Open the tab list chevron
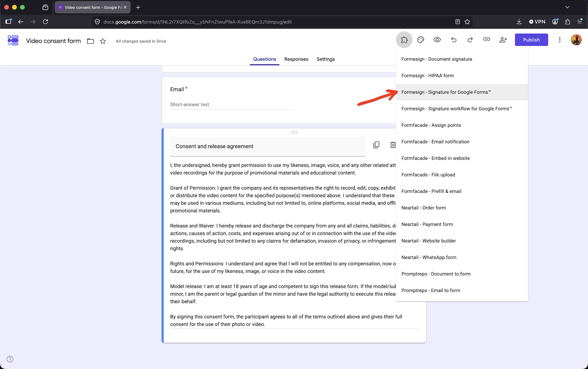Screen dimensions: 588x369 pyautogui.click(x=567, y=7)
